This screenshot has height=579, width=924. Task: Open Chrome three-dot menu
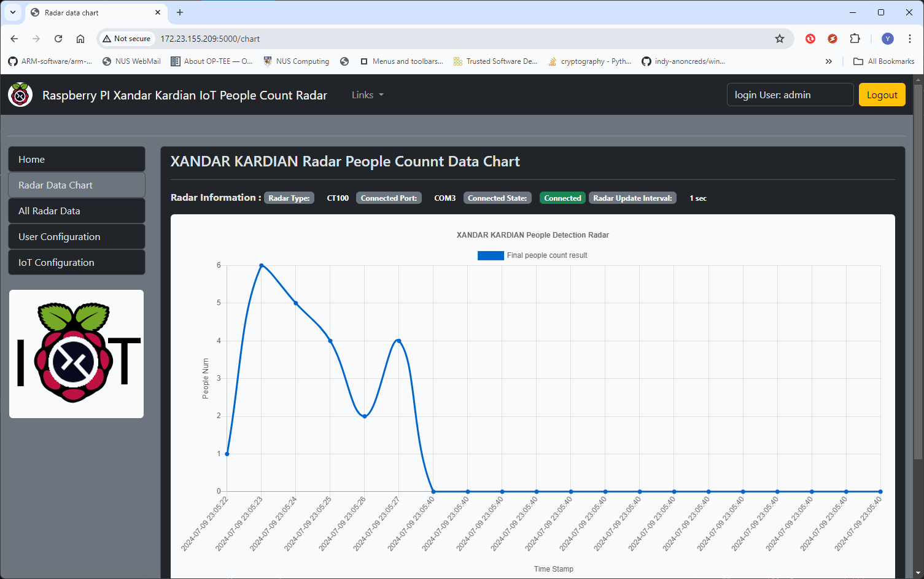coord(909,39)
